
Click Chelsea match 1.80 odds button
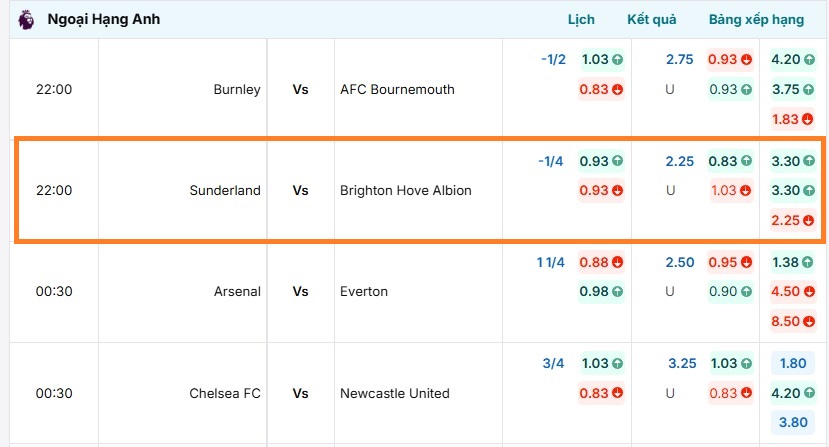pyautogui.click(x=792, y=364)
